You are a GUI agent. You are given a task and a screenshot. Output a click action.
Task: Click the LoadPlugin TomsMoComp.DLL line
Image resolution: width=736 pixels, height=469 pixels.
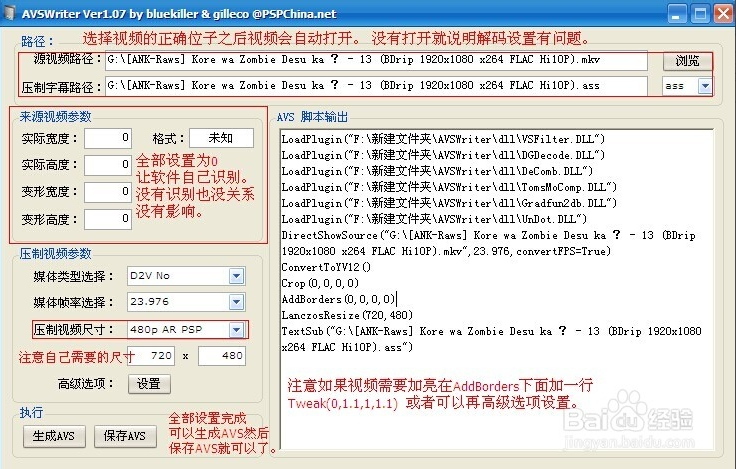[x=449, y=187]
